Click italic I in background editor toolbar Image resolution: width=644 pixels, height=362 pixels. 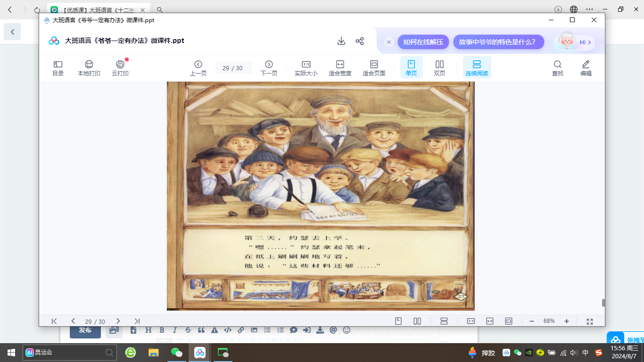[x=175, y=330]
